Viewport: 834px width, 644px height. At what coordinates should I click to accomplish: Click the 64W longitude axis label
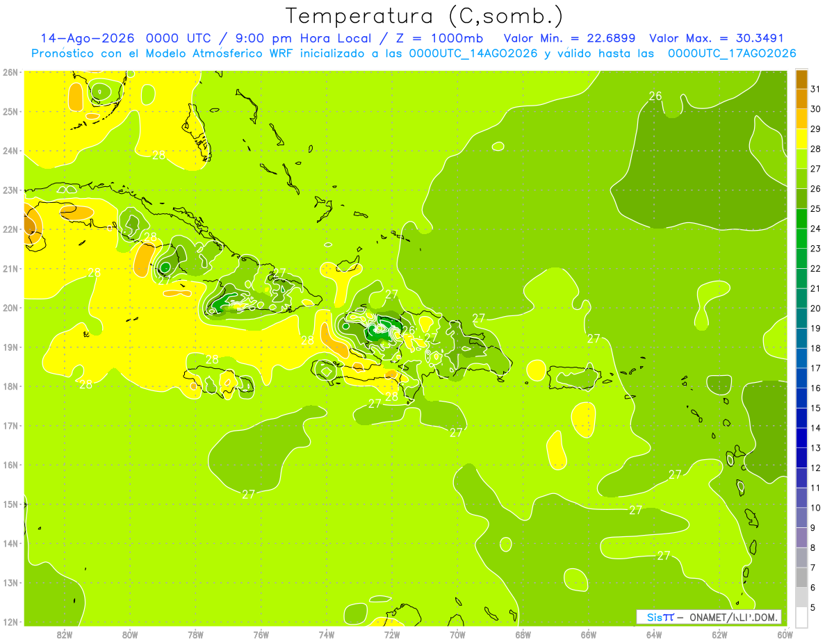click(654, 634)
